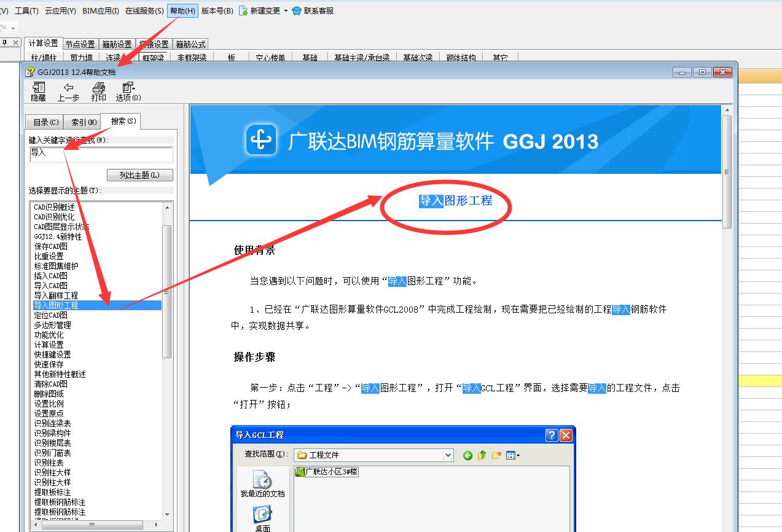
Task: Open the 帮助(H) menu
Action: [x=183, y=10]
